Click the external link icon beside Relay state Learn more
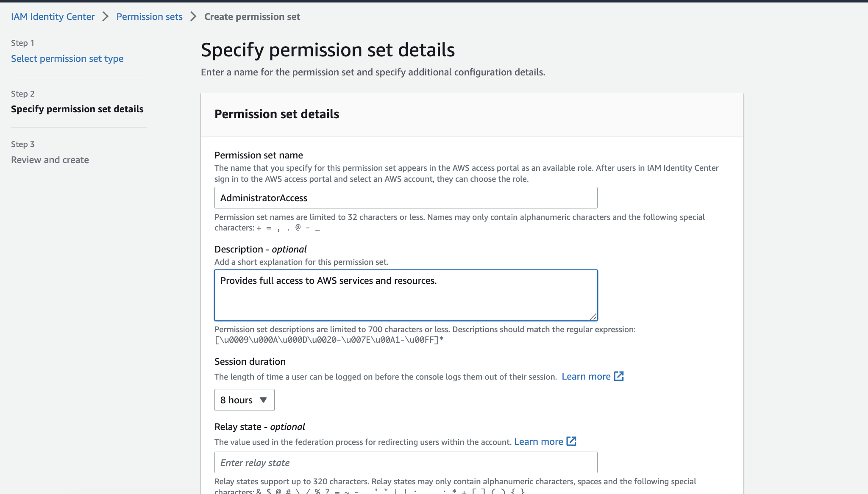The height and width of the screenshot is (494, 868). (571, 441)
